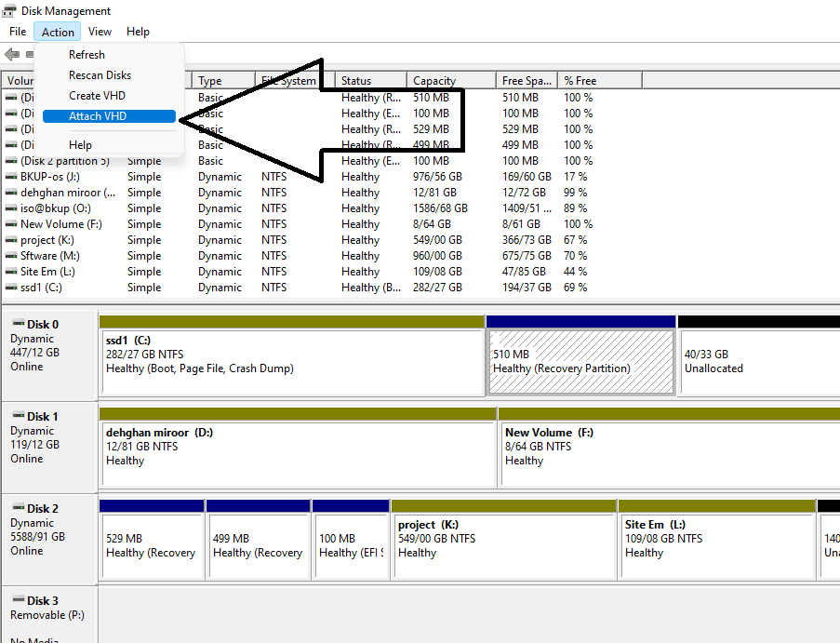Select the Disk 3 removable drive icon
This screenshot has height=643, width=840.
click(17, 600)
